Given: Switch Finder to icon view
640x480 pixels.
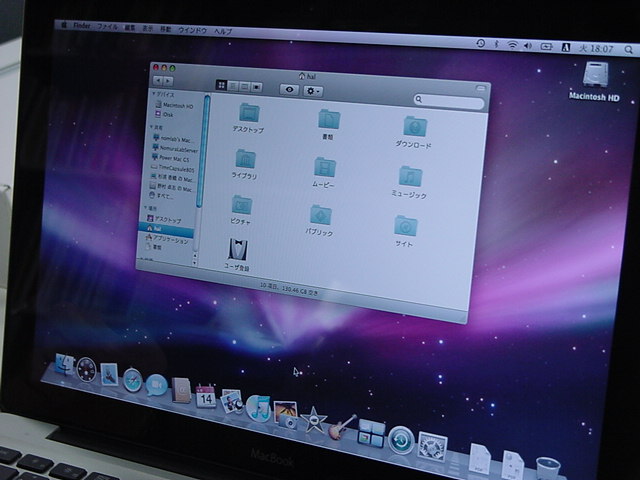Looking at the screenshot, I should [x=221, y=86].
